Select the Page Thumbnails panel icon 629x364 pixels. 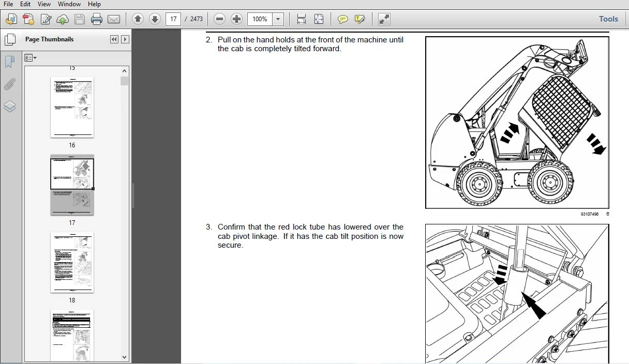click(10, 40)
